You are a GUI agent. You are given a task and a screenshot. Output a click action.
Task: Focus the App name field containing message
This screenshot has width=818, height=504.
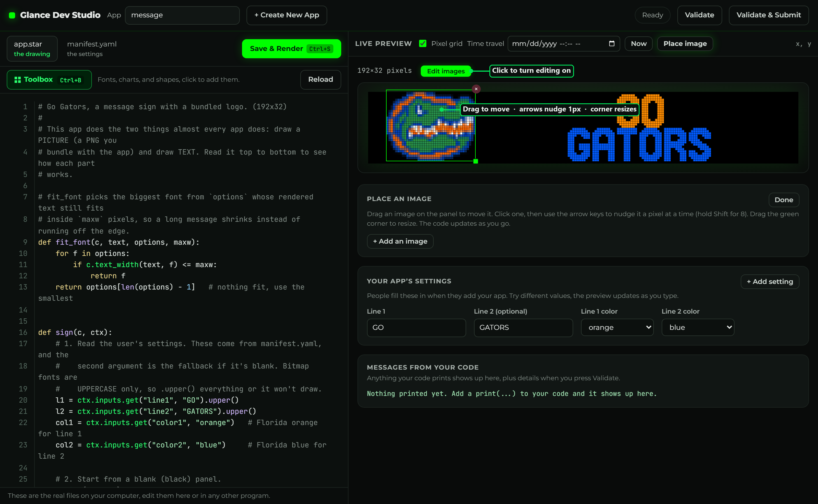coord(182,15)
